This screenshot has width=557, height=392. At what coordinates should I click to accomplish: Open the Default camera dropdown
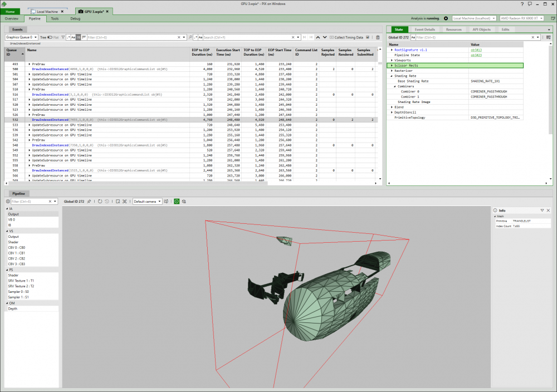(x=148, y=201)
